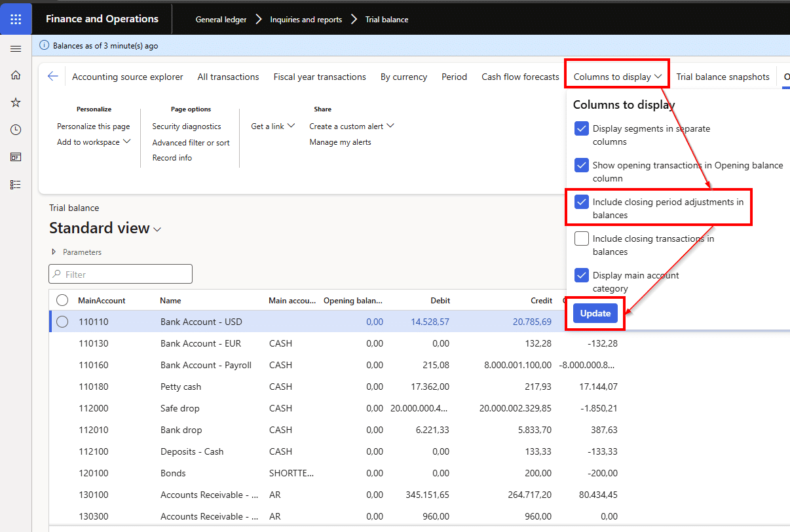Click the Opening balance column header
The height and width of the screenshot is (532, 790).
[353, 301]
